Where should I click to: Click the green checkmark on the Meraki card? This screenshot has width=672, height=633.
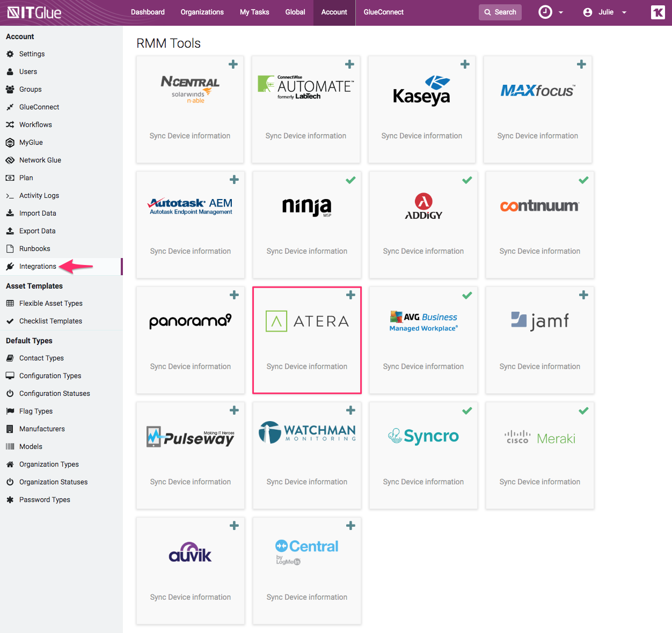pos(583,411)
